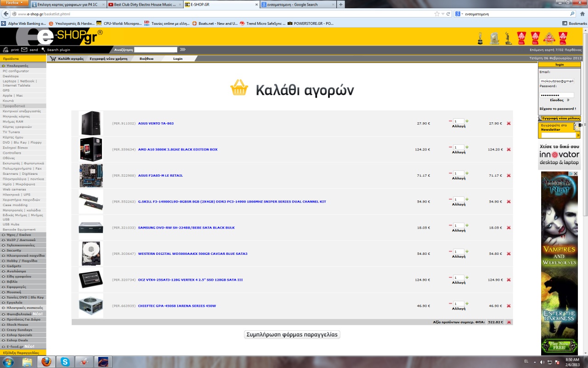Screen dimensions: 588x368
Task: Increase OCZ Vertex 4 quantity with green plus
Action: tap(467, 277)
